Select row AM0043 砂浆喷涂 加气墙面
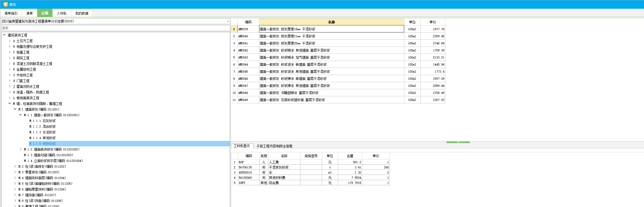The image size is (644, 207). click(x=338, y=57)
